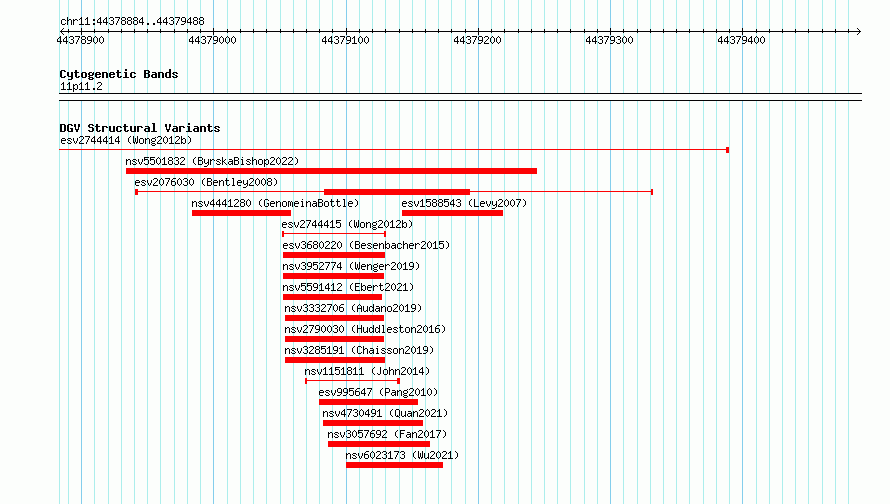
Task: Open the nsv3952774 (Wenger2019) label
Action: (351, 266)
